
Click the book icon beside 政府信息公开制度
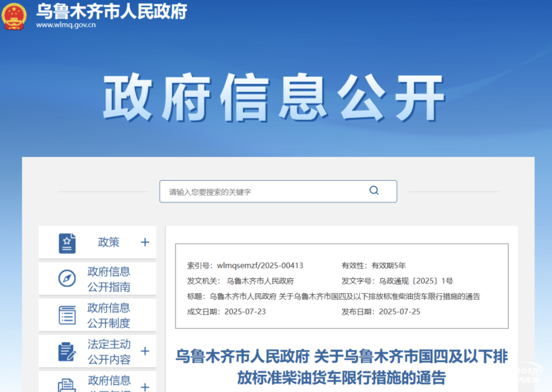click(x=67, y=315)
